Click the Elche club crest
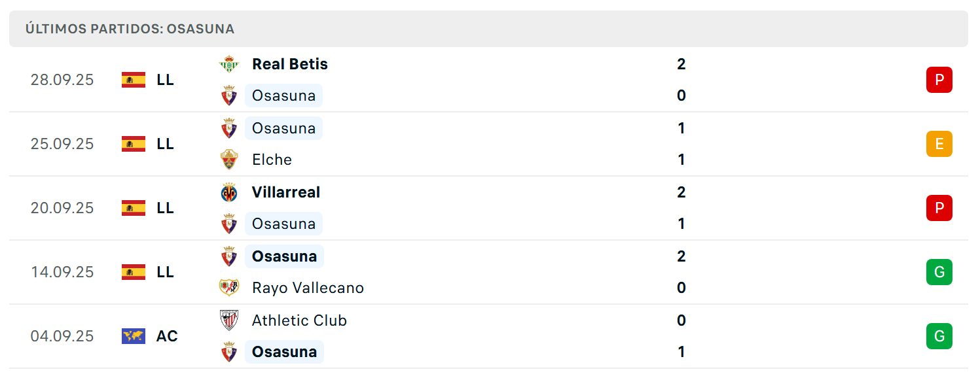The image size is (980, 378). pos(229,160)
